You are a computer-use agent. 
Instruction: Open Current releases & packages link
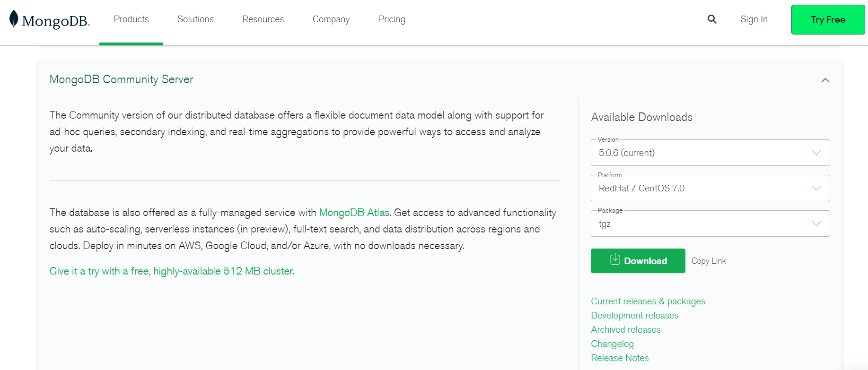coord(648,301)
